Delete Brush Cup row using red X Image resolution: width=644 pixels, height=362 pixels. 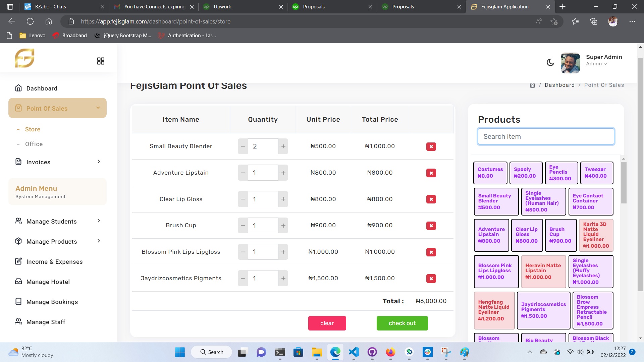431,226
